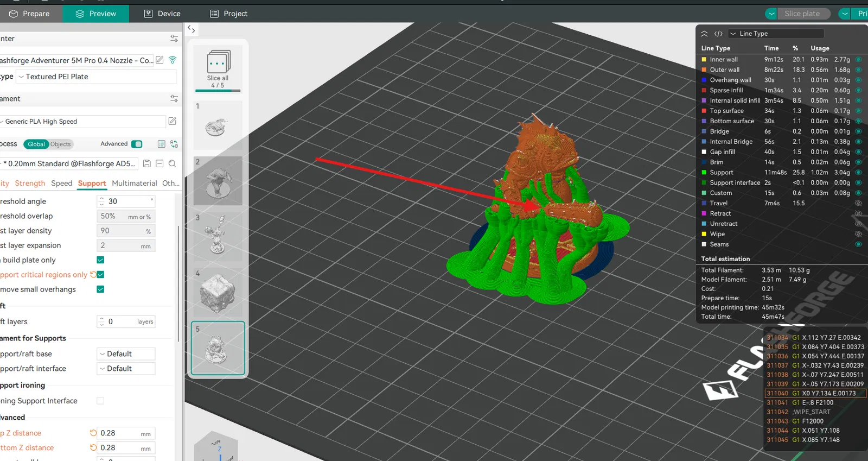Click the yellow Inner wall color swatch

pos(704,59)
